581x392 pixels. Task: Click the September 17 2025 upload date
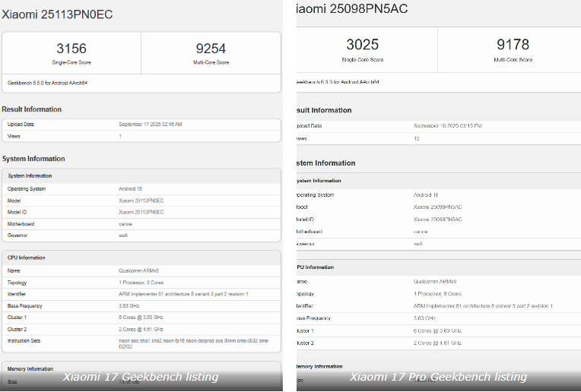coord(151,124)
